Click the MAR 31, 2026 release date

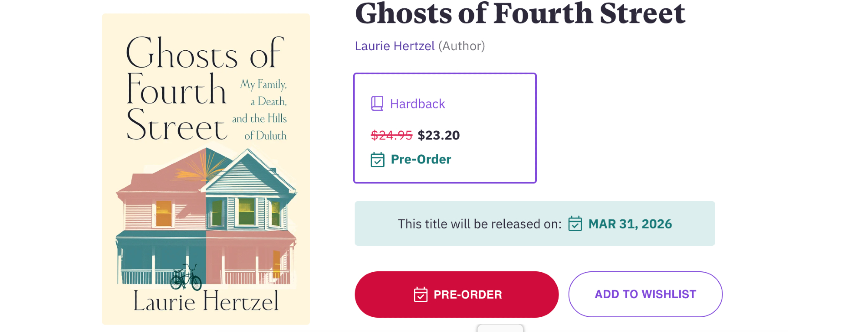pyautogui.click(x=630, y=224)
